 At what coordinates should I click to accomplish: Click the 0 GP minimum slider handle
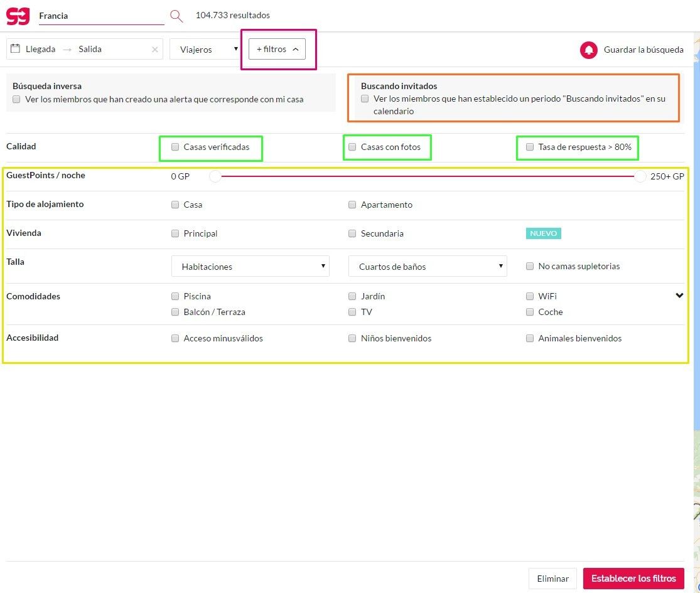coord(215,176)
